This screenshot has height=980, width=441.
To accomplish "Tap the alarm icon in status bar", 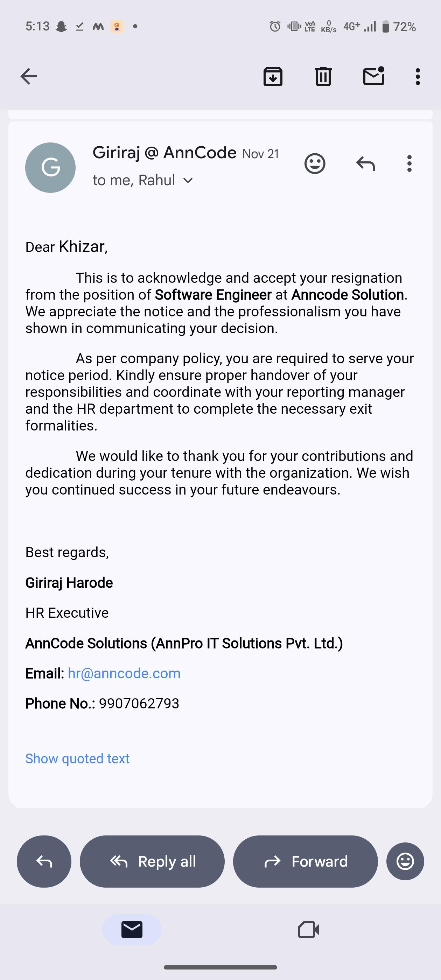I will tap(275, 26).
